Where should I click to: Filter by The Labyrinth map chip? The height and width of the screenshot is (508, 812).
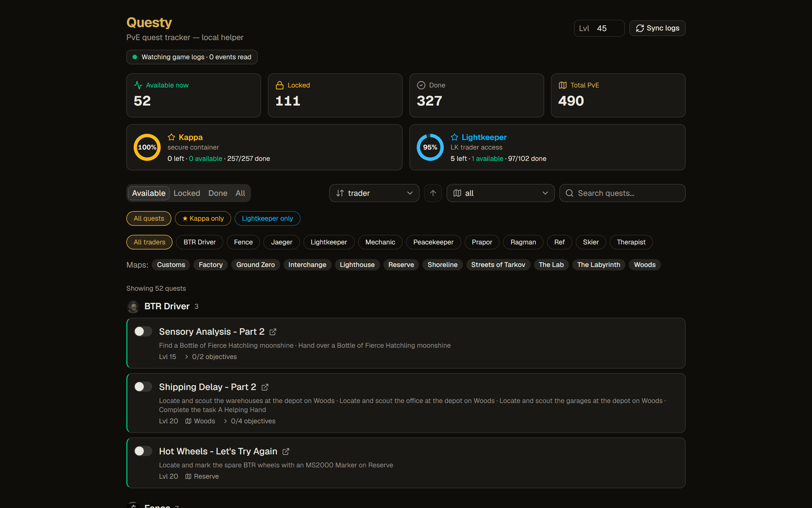pos(599,265)
